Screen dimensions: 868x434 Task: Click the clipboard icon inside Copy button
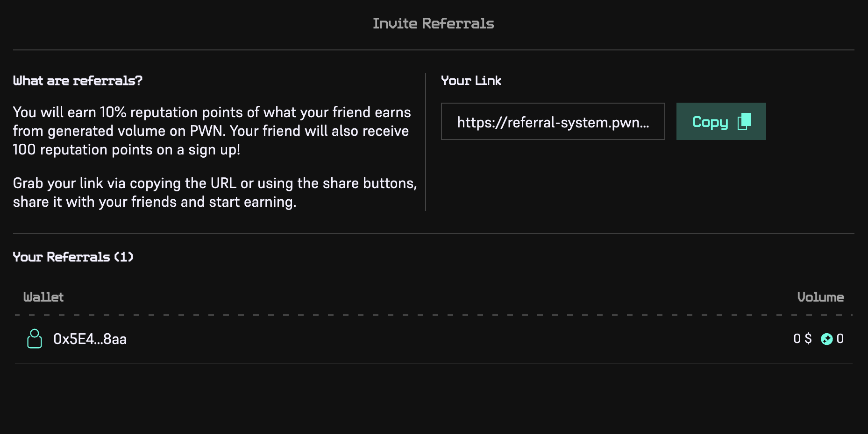(744, 121)
